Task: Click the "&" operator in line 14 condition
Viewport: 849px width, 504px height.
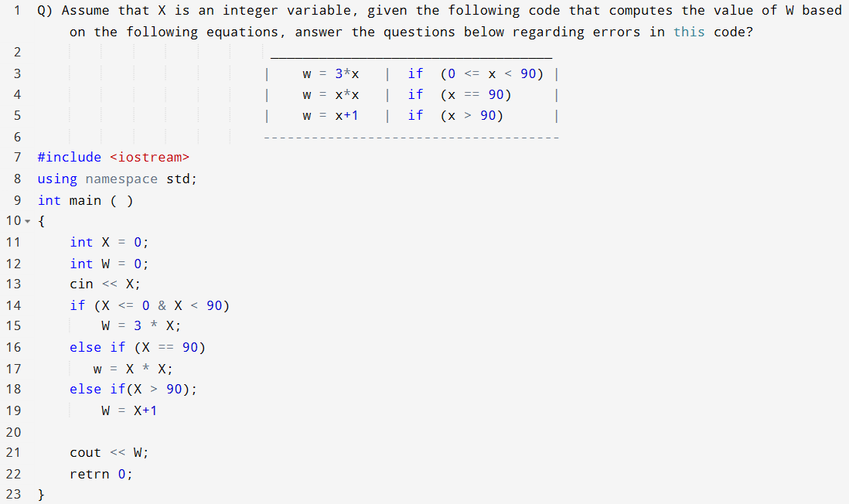Action: [162, 305]
